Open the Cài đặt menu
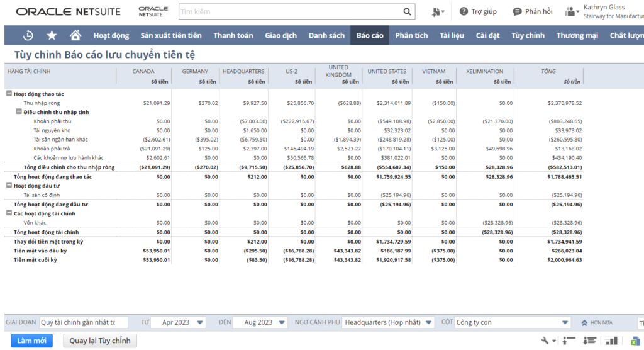 pos(487,35)
